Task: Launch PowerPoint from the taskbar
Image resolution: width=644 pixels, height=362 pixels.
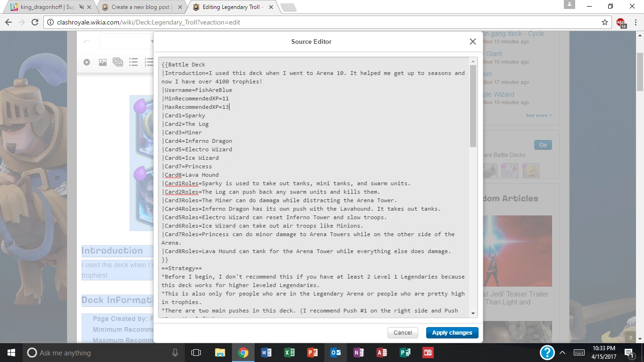Action: point(312,353)
